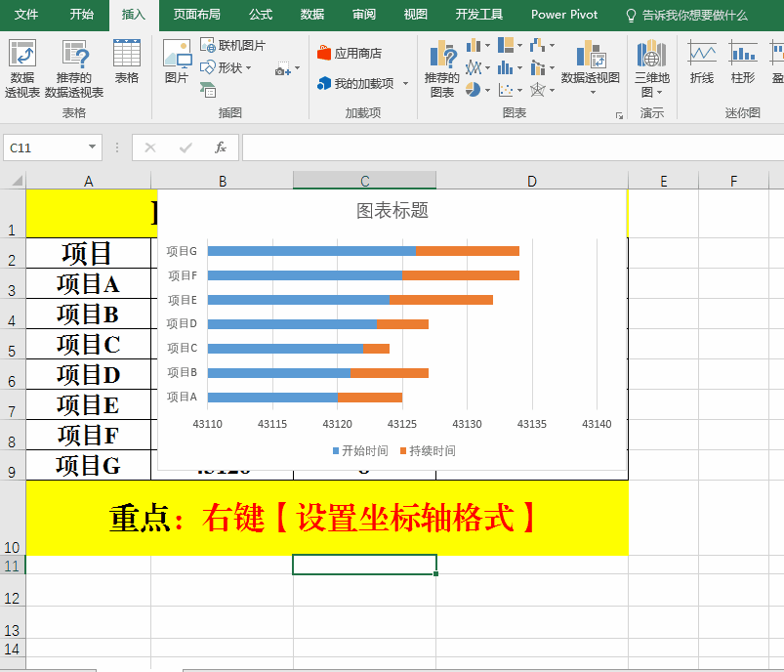784x672 pixels.
Task: Insert a picture with 图片 button
Action: (x=177, y=62)
